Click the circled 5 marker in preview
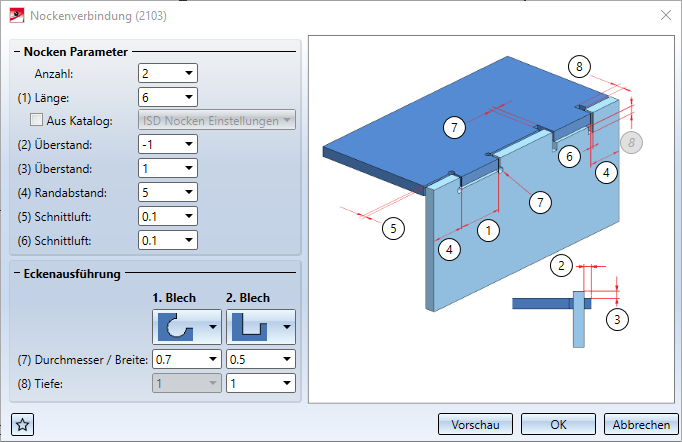 pos(393,228)
